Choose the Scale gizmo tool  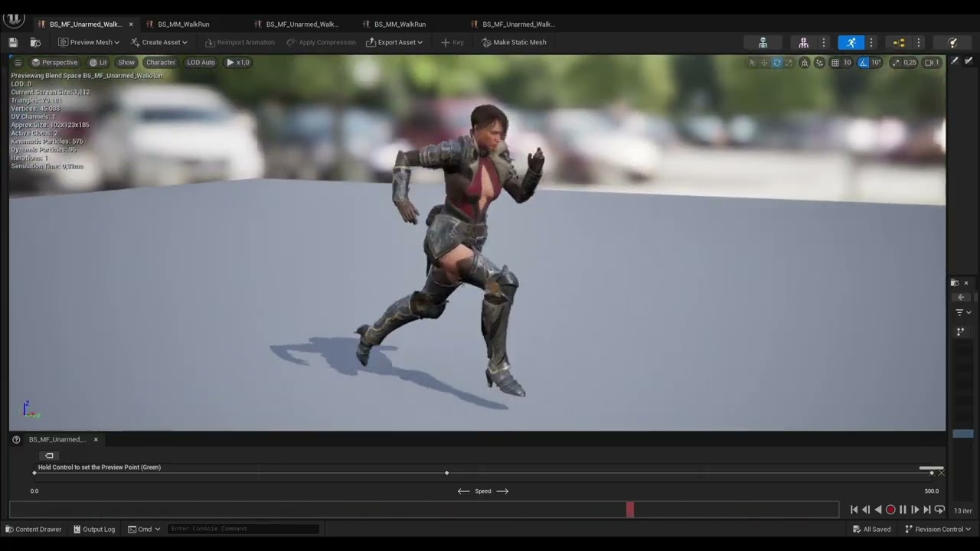(789, 63)
